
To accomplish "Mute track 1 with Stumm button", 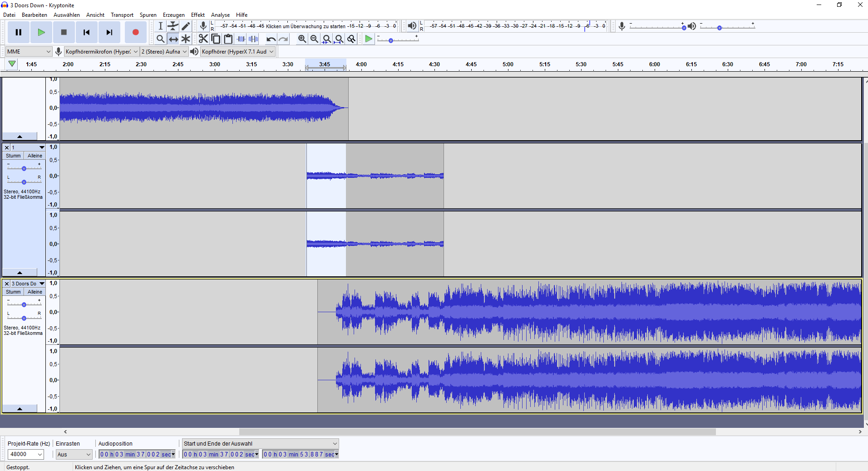I will click(x=13, y=156).
